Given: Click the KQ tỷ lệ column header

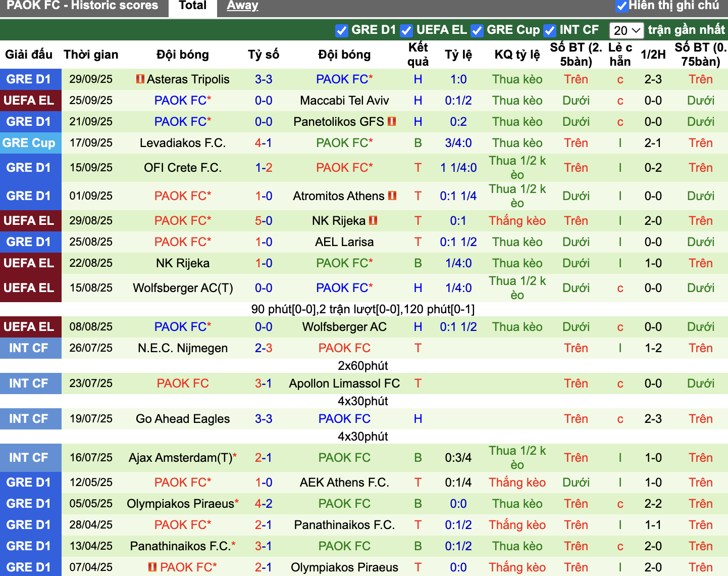Looking at the screenshot, I should click(x=517, y=55).
